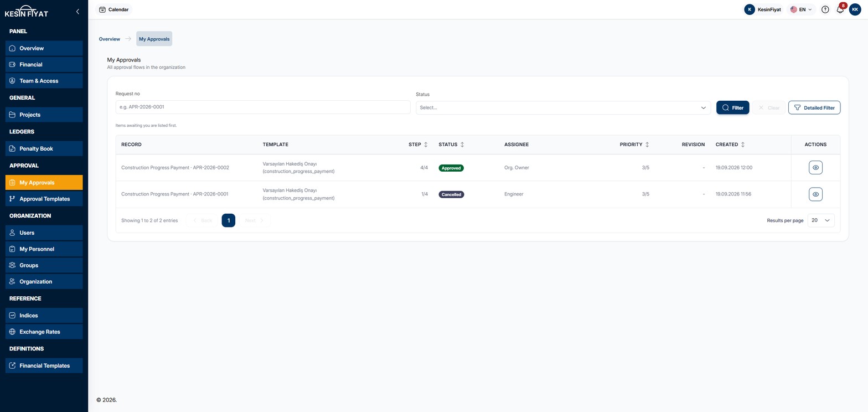Click the help question mark icon

pyautogui.click(x=825, y=9)
